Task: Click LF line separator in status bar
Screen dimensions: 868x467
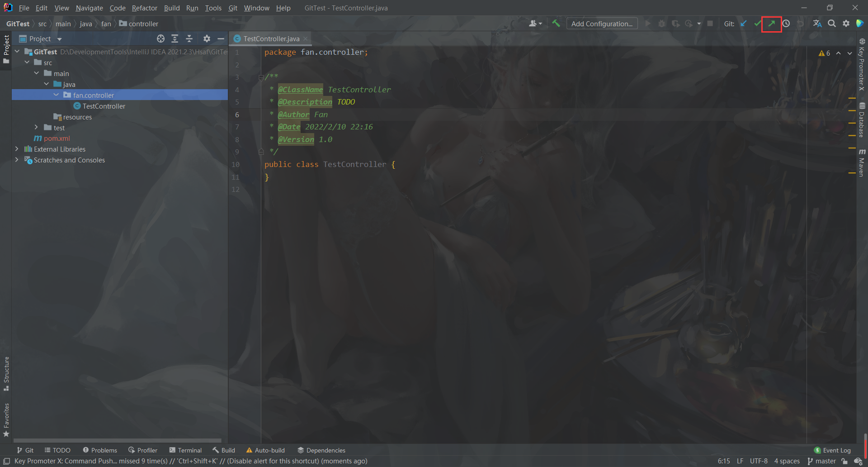Action: pos(740,461)
